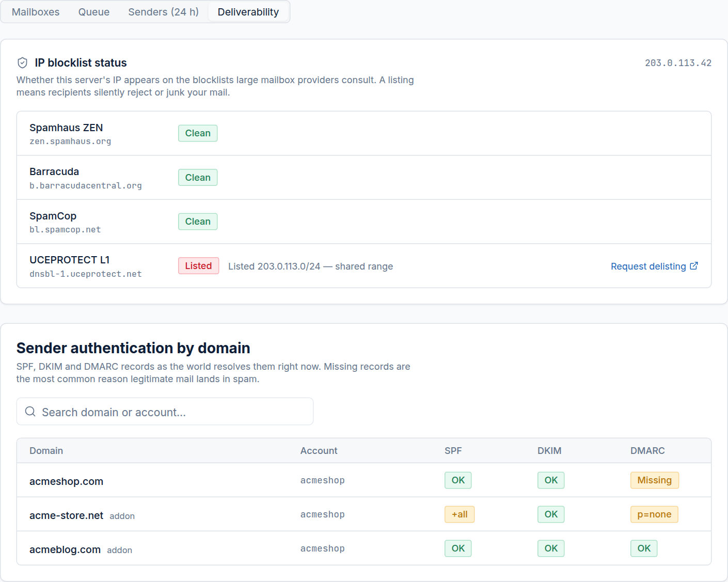This screenshot has height=582, width=728.
Task: Click the Sender authentication by domain heading
Action: point(133,348)
